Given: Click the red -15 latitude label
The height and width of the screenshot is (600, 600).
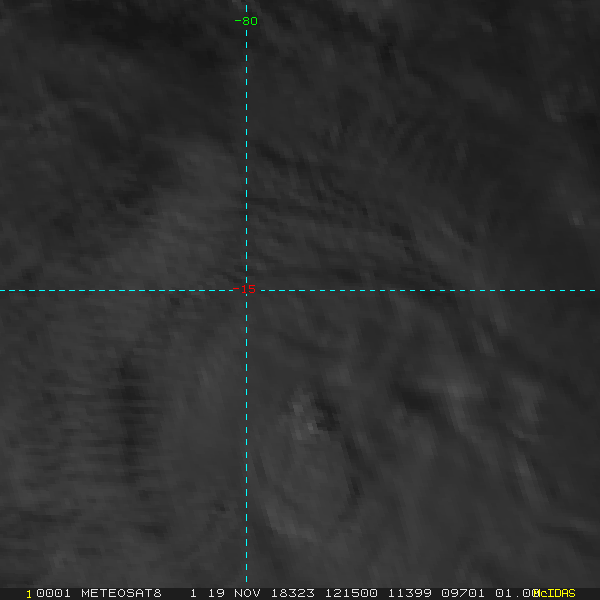Looking at the screenshot, I should click(x=245, y=289).
